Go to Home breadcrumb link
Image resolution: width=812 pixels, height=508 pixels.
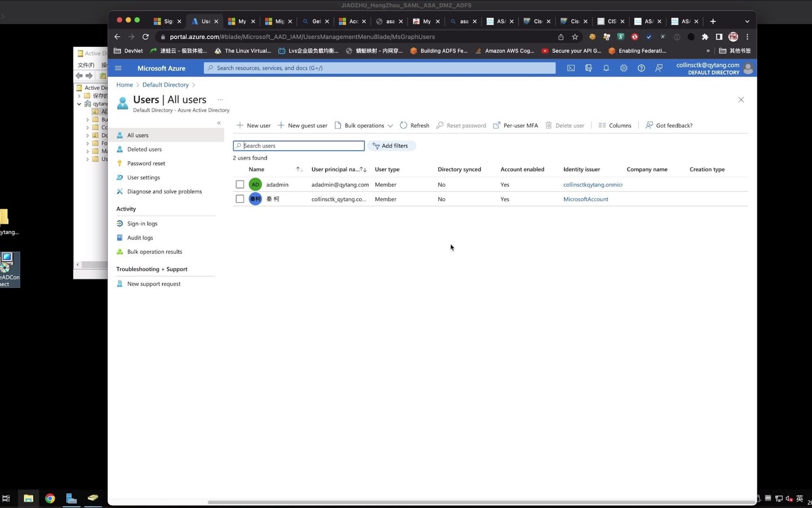tap(125, 85)
